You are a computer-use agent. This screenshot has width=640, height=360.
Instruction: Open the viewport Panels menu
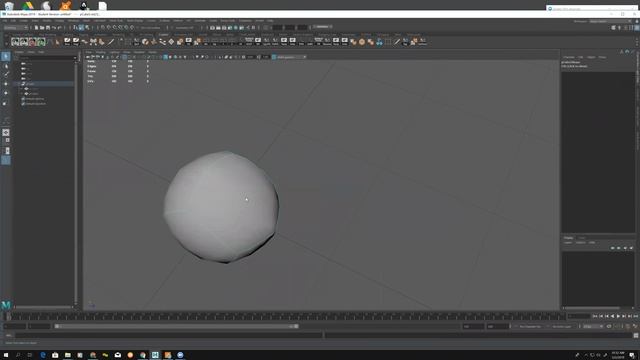click(152, 52)
